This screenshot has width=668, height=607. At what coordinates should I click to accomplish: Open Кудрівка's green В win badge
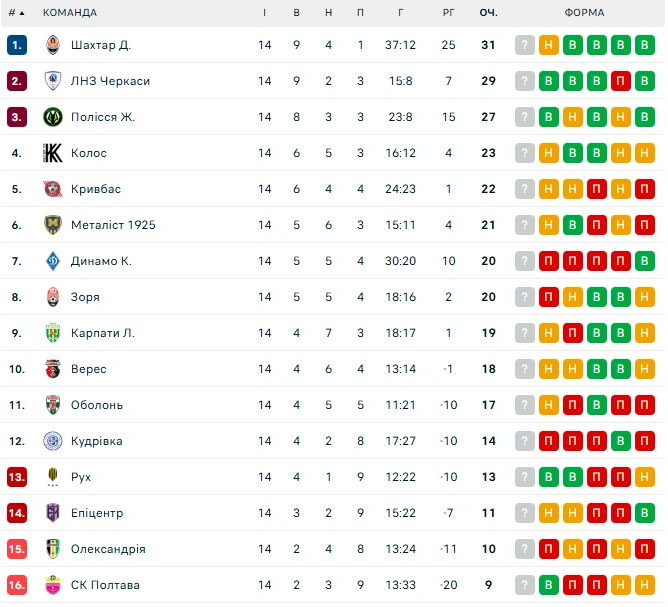pos(621,441)
